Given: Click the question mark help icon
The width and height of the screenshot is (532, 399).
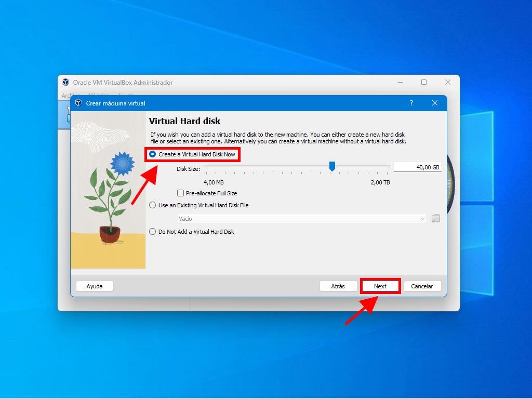Looking at the screenshot, I should click(x=411, y=103).
